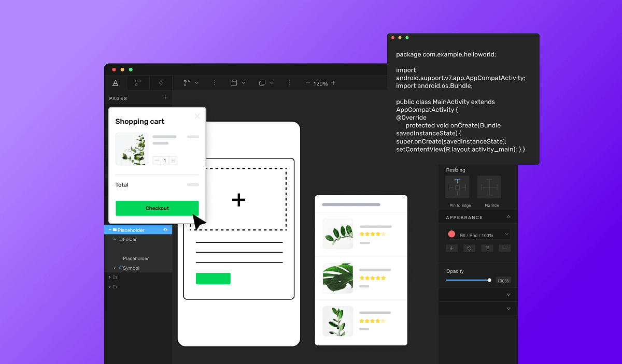
Task: Select the nested Placeholder layer under Folder
Action: tap(136, 258)
